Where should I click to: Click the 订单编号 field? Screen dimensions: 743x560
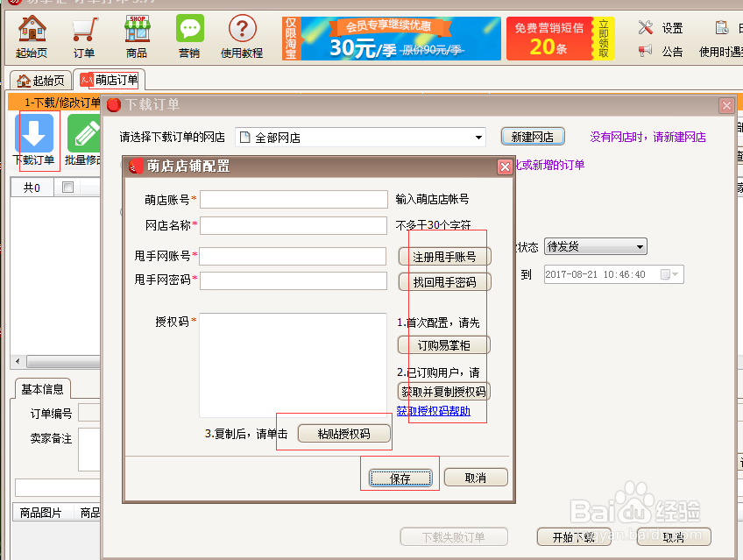89,413
